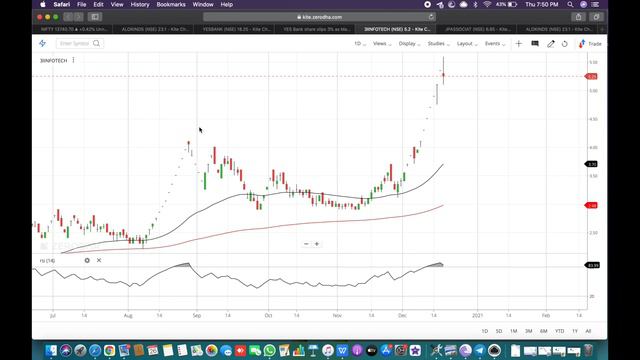Click the Bluetooth menu bar icon

coord(475,4)
